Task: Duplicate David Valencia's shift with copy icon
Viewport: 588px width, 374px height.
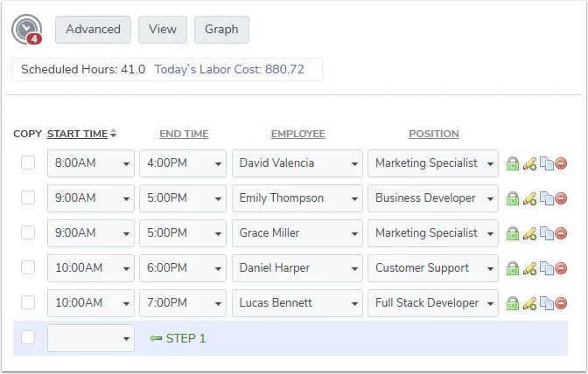Action: pos(547,163)
